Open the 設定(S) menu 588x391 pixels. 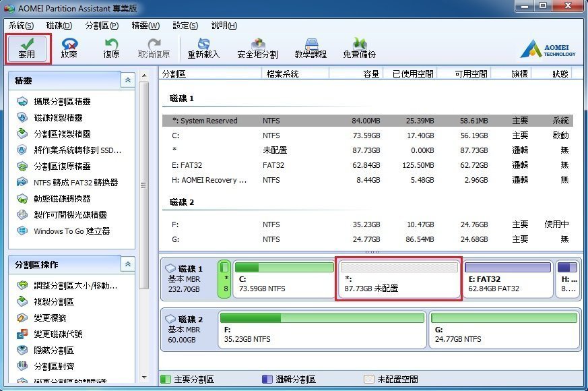(x=185, y=26)
